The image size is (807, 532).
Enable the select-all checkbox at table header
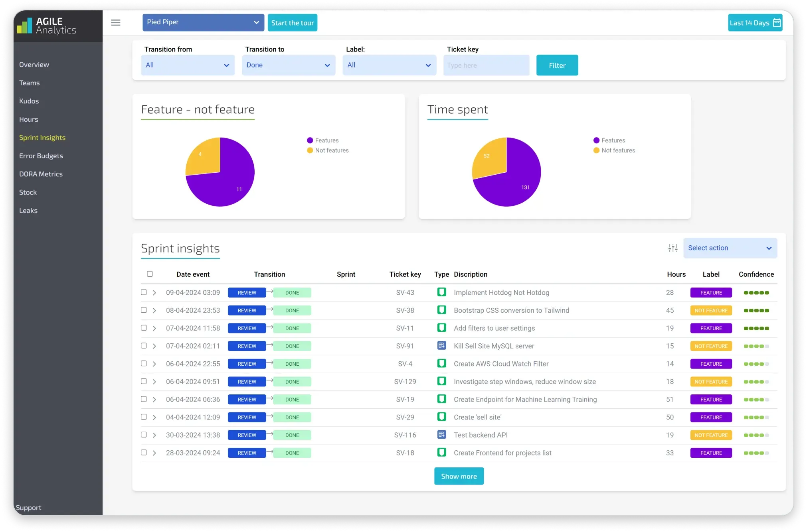(150, 274)
